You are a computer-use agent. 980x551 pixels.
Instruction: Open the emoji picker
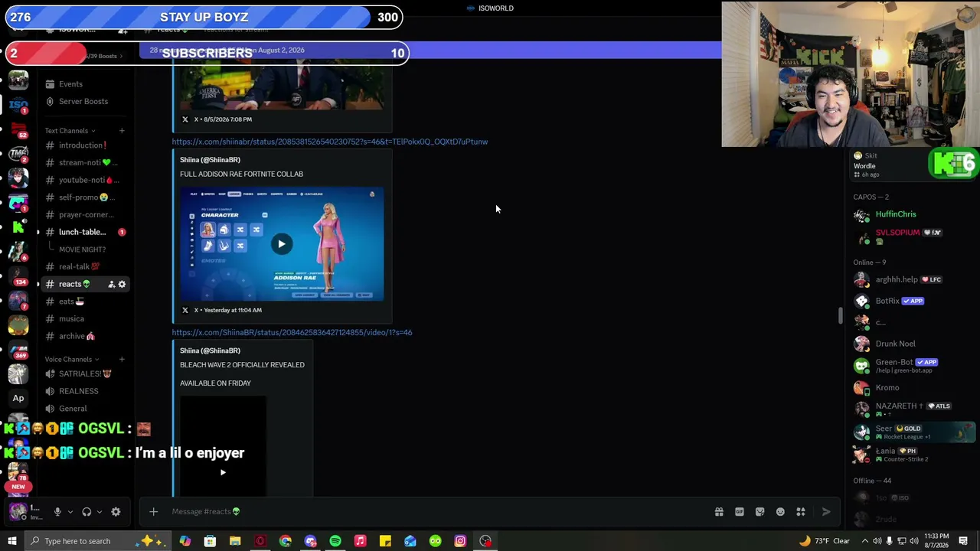click(x=780, y=512)
